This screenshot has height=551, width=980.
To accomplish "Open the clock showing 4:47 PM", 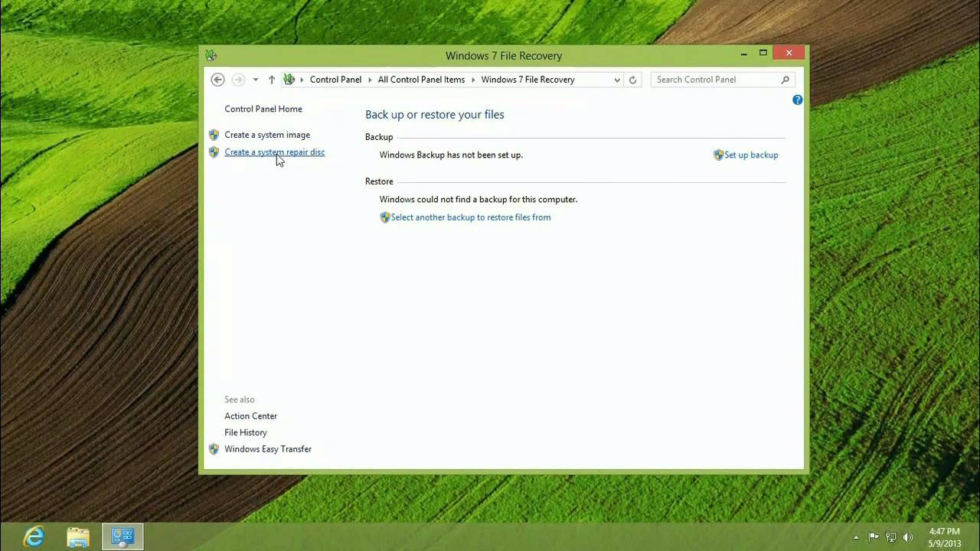I will (944, 537).
